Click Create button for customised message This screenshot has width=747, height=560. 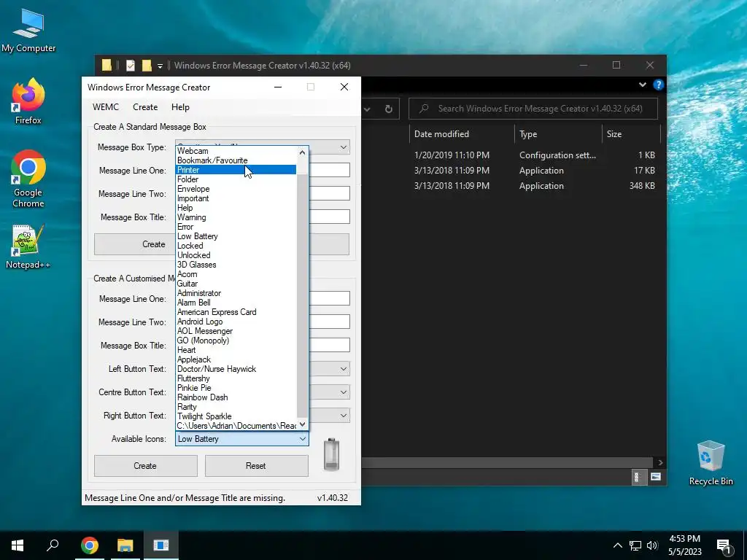(x=145, y=466)
